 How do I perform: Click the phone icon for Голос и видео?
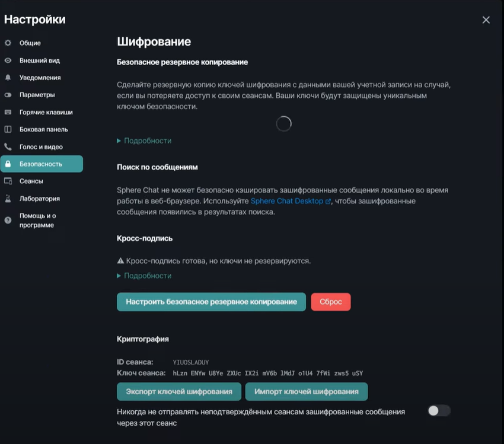[8, 147]
